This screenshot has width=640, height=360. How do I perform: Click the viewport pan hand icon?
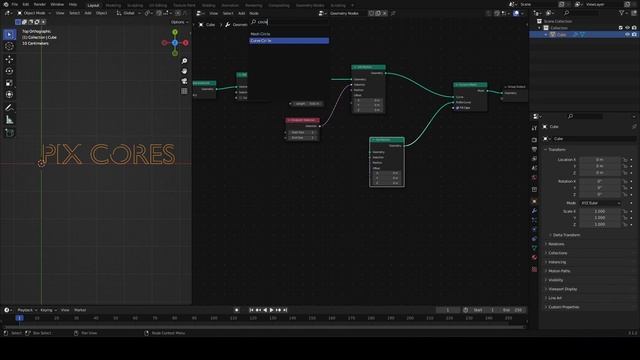pyautogui.click(x=184, y=71)
